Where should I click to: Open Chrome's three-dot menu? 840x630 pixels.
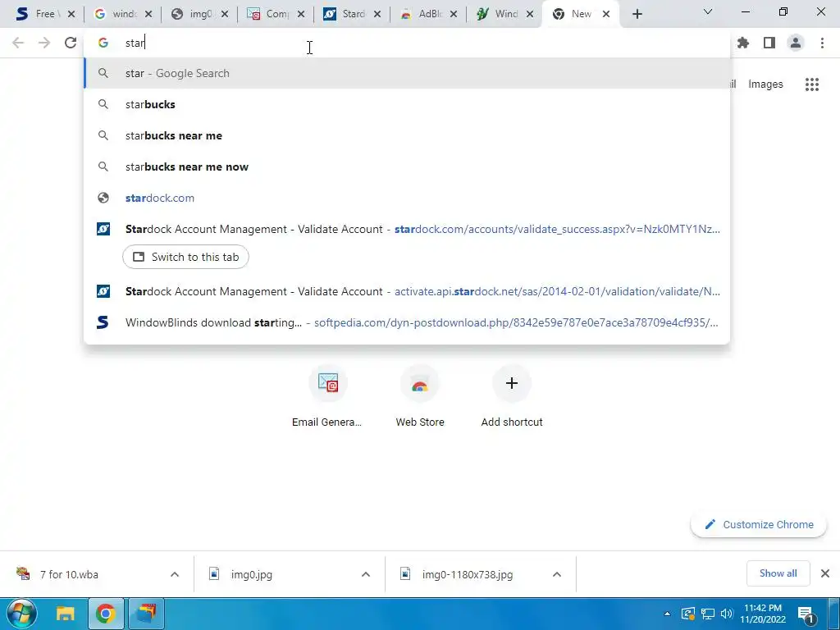(x=822, y=43)
